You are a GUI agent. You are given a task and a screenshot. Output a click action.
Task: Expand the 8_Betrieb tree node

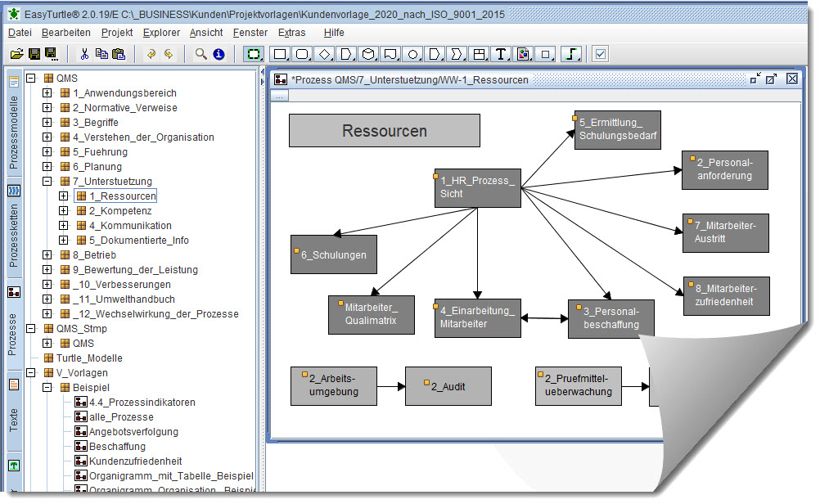coord(47,255)
